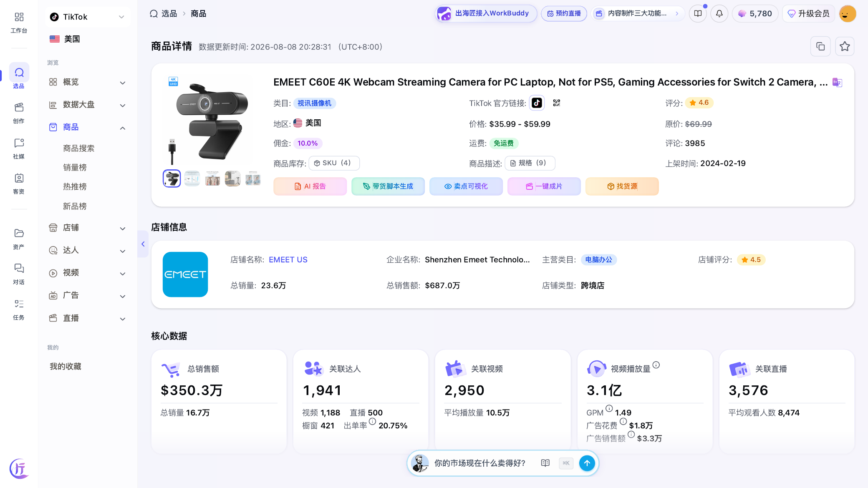The image size is (868, 488).
Task: Send the chat question with arrow button
Action: (587, 463)
